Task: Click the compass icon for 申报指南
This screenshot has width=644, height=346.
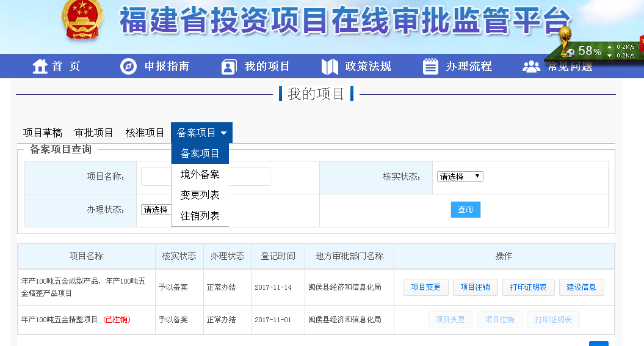Action: (x=129, y=66)
